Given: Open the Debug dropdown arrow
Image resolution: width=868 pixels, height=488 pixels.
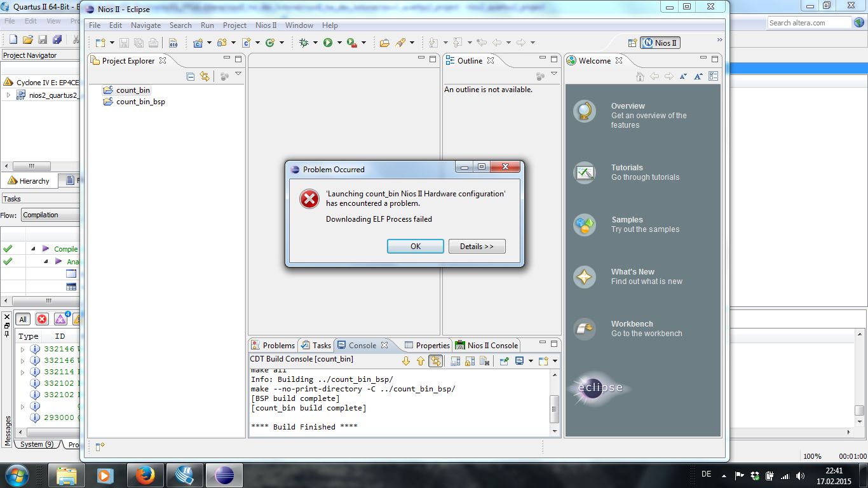Looking at the screenshot, I should 316,43.
